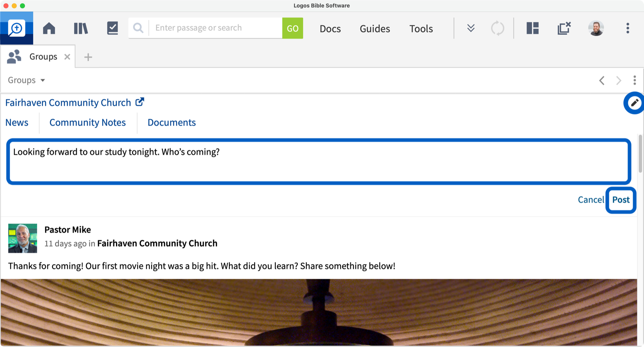Switch to the News tab

17,123
